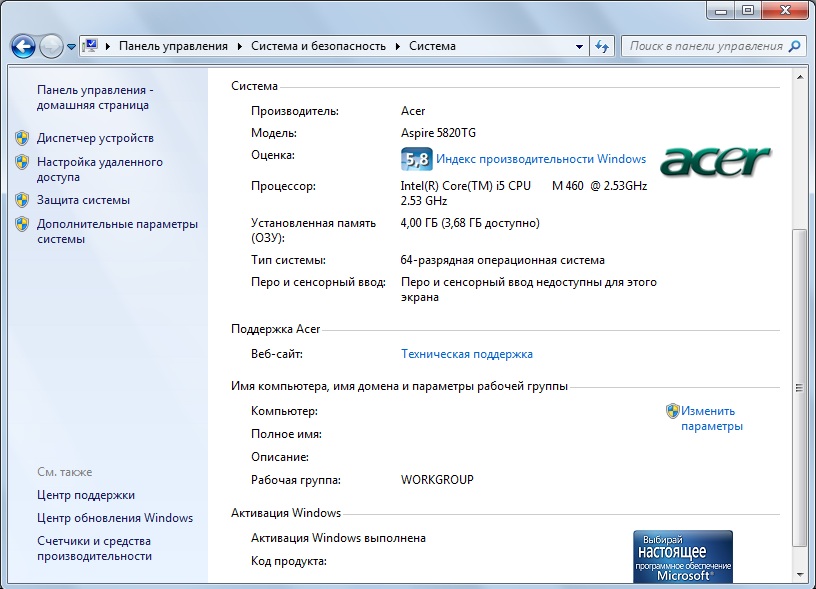The height and width of the screenshot is (589, 816).
Task: Click the Back navigation arrow button
Action: point(24,46)
